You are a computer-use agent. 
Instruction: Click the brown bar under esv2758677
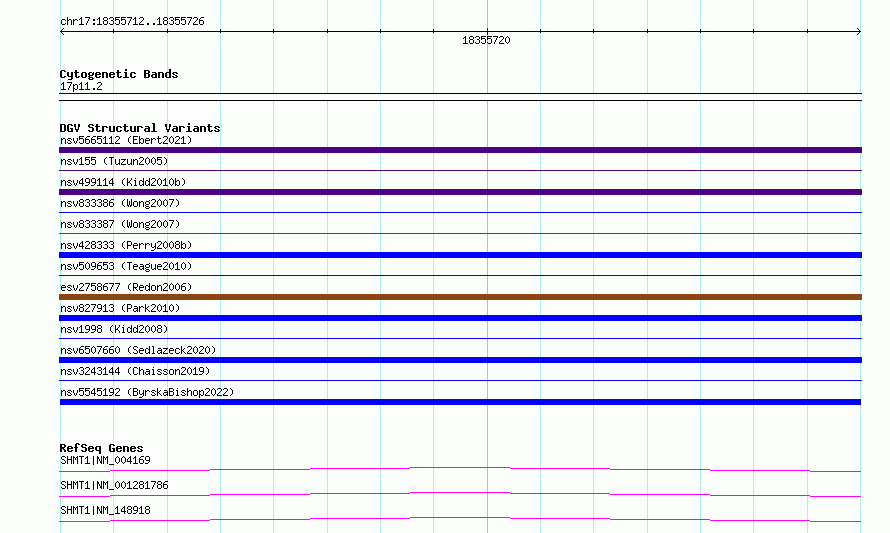[460, 297]
